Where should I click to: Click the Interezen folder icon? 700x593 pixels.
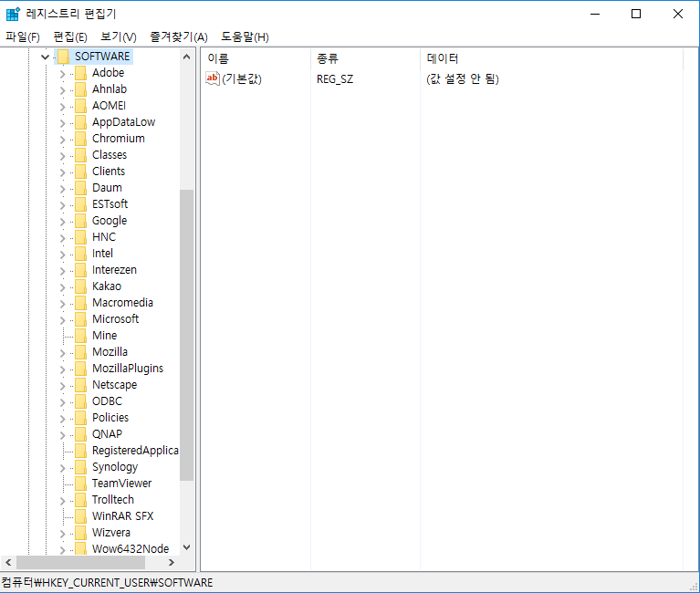pos(81,270)
